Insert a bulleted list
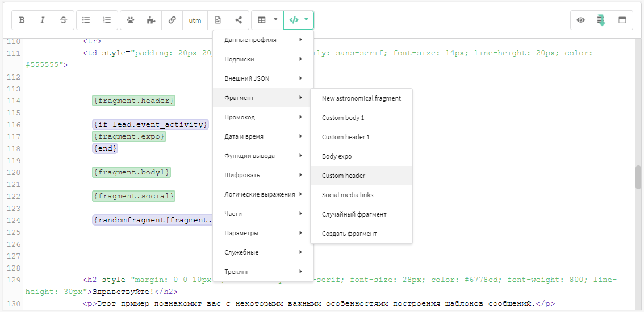The width and height of the screenshot is (644, 312). (86, 20)
